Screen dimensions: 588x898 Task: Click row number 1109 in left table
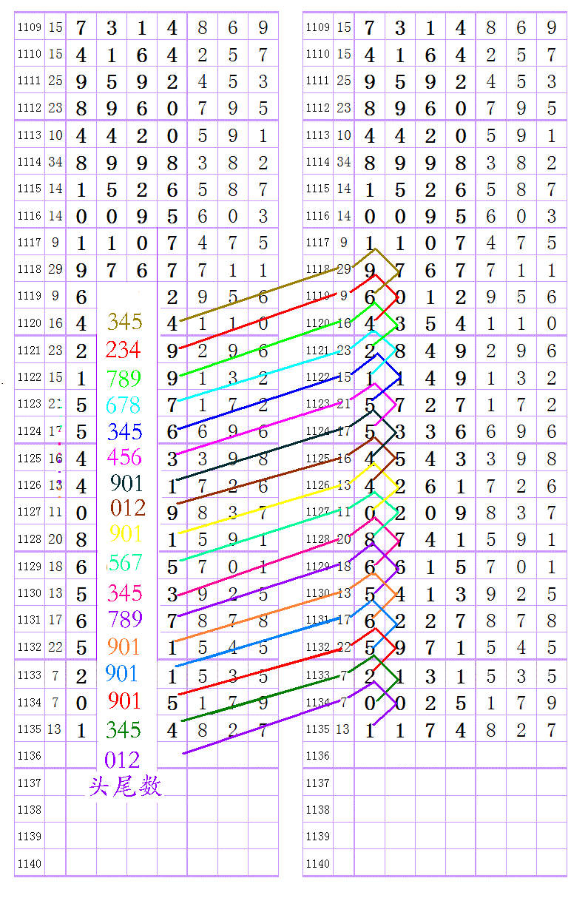click(29, 27)
